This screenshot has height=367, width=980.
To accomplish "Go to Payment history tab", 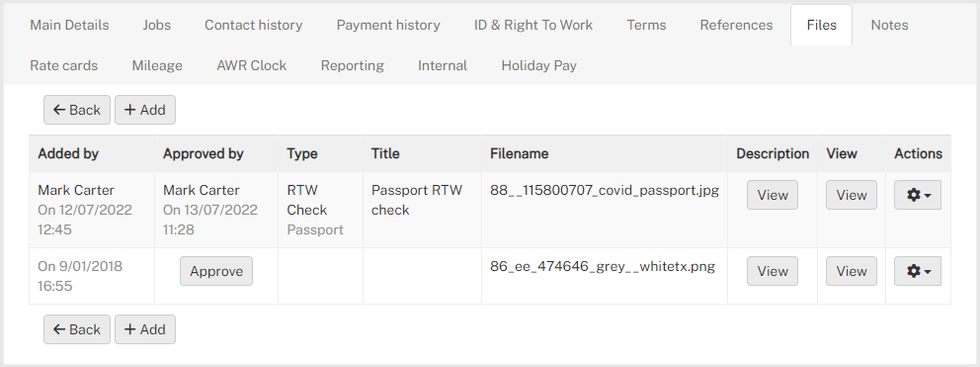I will pyautogui.click(x=388, y=25).
